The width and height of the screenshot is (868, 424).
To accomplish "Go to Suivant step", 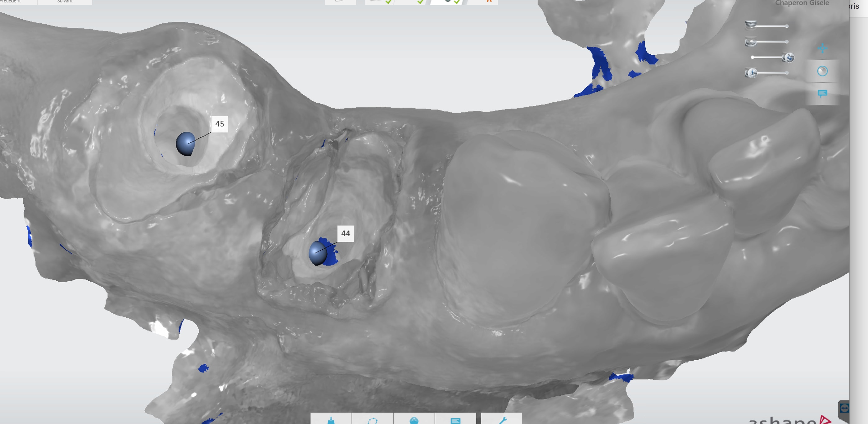I will (65, 2).
